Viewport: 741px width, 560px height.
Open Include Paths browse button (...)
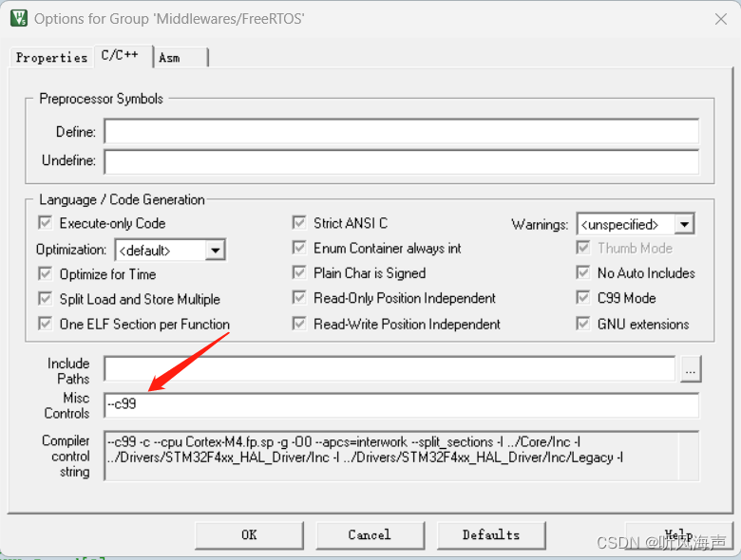tap(691, 369)
